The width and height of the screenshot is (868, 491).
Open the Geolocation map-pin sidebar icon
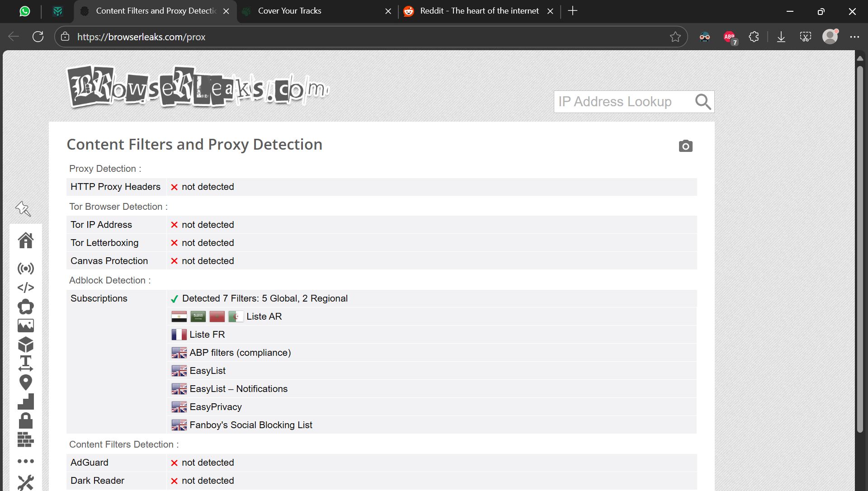click(x=26, y=382)
